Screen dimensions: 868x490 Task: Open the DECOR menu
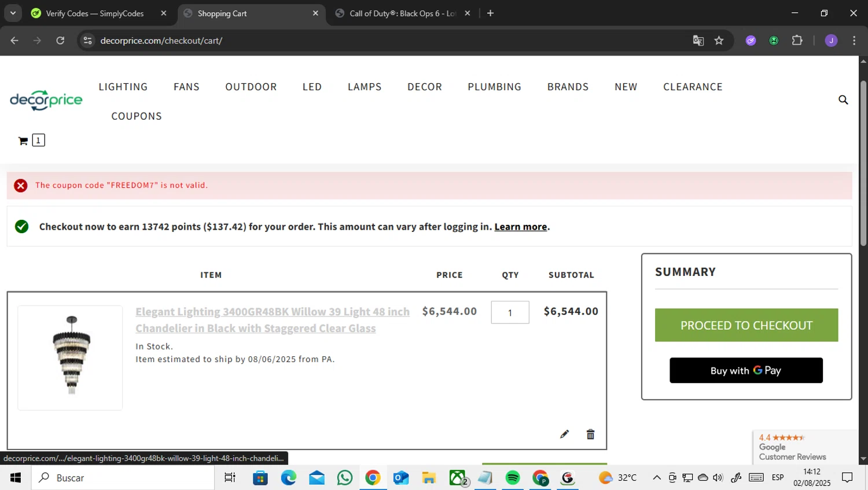click(425, 87)
